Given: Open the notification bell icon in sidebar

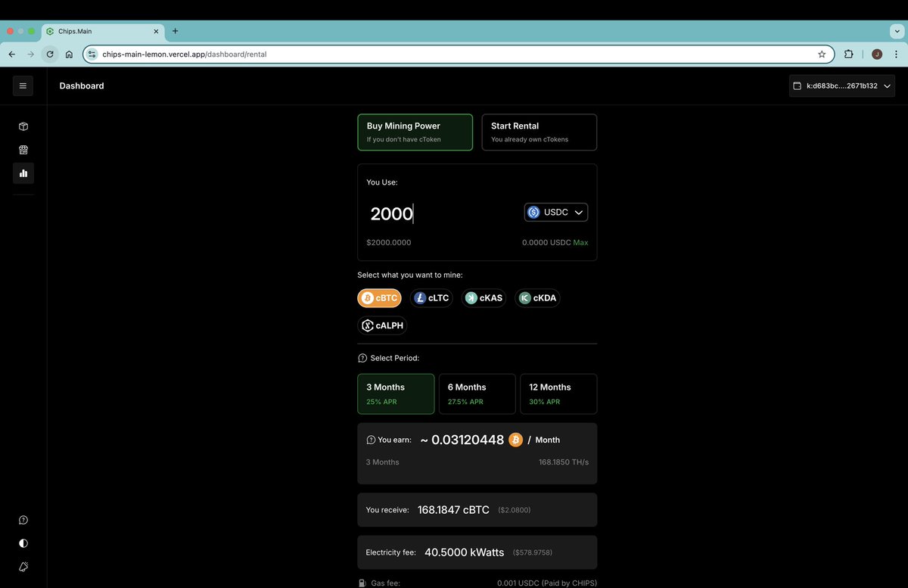Looking at the screenshot, I should (23, 567).
